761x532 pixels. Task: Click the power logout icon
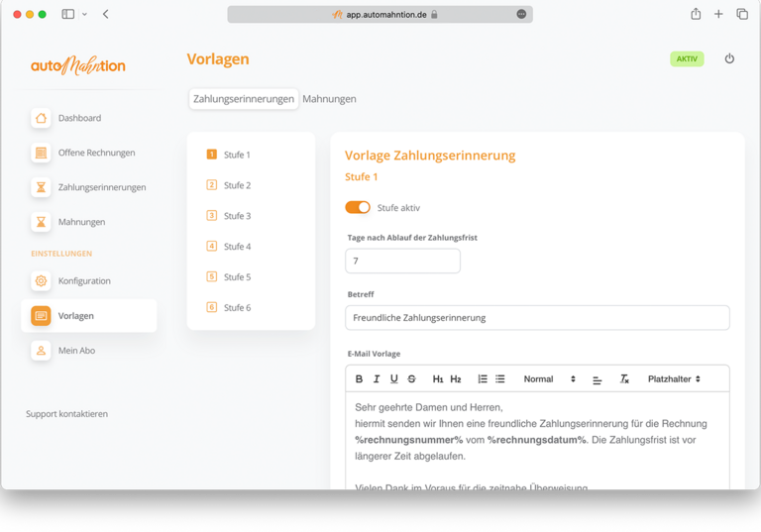pos(729,59)
